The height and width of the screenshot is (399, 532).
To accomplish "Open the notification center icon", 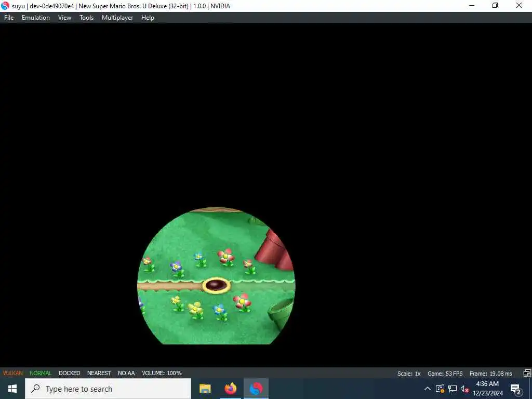I will pyautogui.click(x=515, y=389).
